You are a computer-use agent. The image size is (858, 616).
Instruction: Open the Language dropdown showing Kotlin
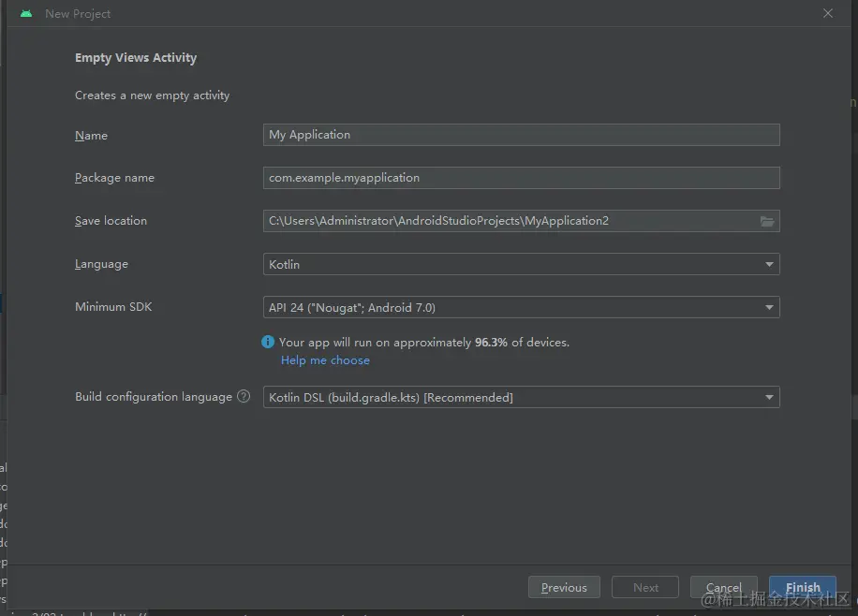[521, 264]
